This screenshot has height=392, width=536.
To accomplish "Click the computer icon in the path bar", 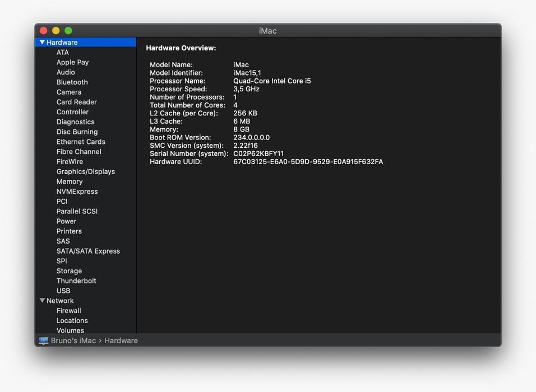I will tap(43, 340).
